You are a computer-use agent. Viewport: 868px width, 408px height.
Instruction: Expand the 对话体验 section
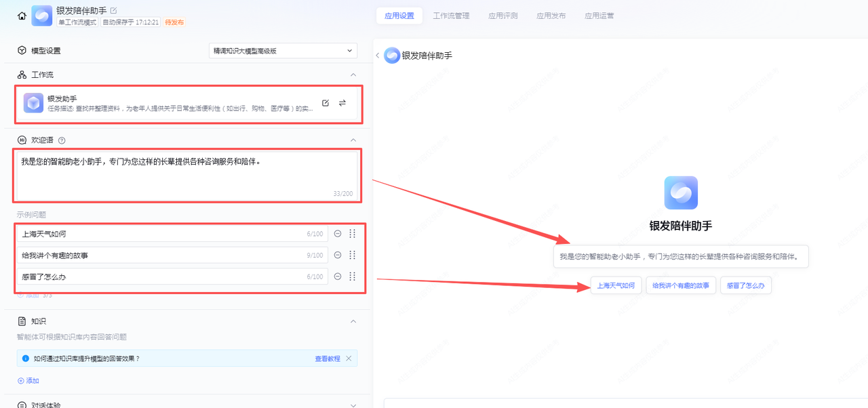tap(353, 405)
